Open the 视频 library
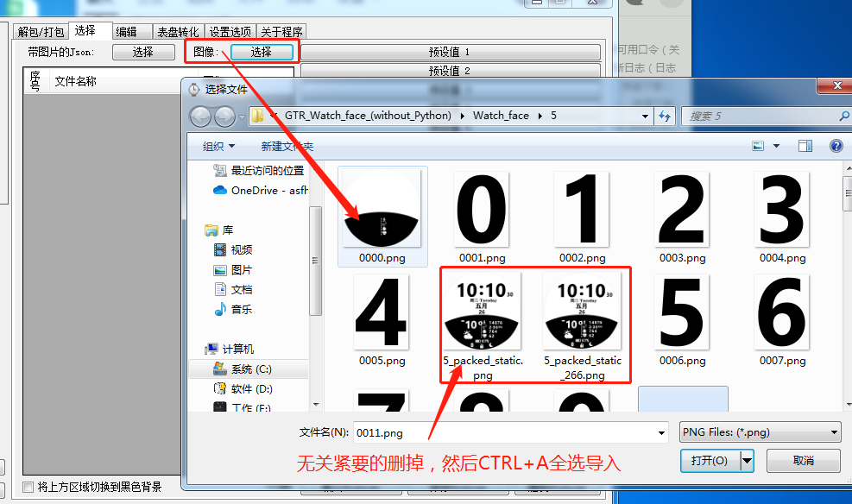852x504 pixels. tap(233, 249)
